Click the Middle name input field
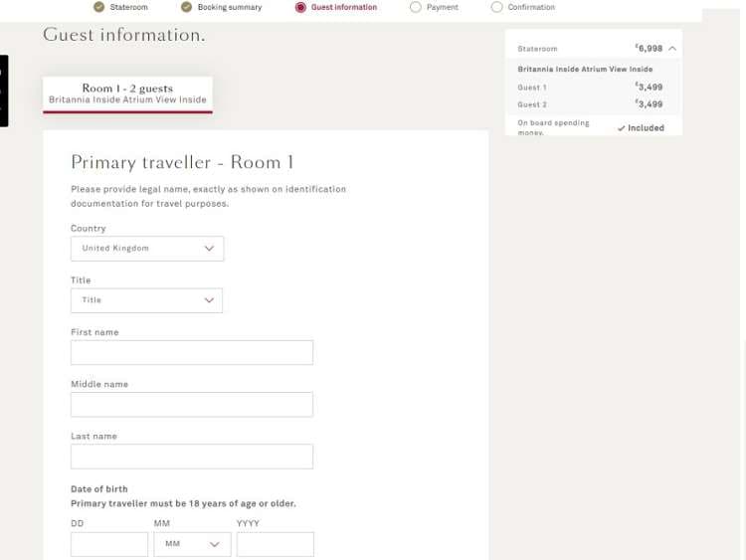 pos(192,405)
